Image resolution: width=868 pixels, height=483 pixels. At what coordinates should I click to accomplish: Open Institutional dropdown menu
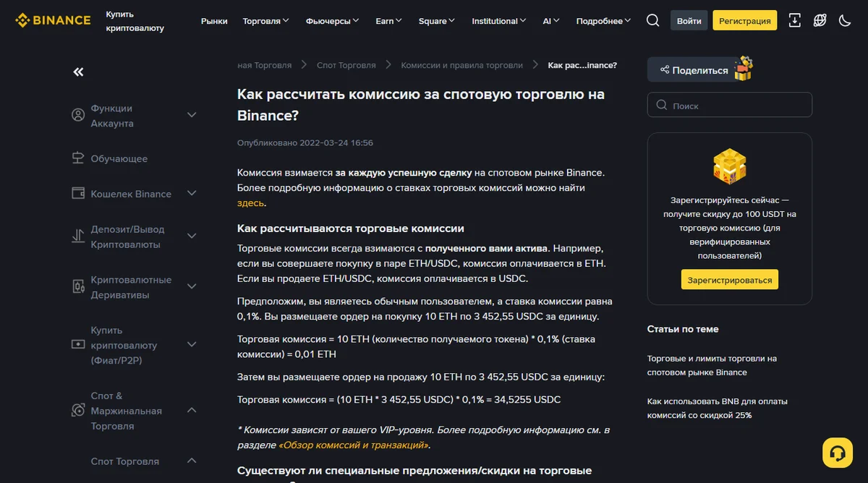(x=499, y=21)
